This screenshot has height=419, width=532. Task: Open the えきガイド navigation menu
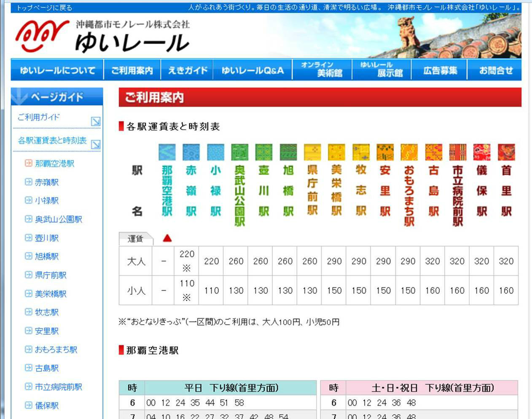188,70
